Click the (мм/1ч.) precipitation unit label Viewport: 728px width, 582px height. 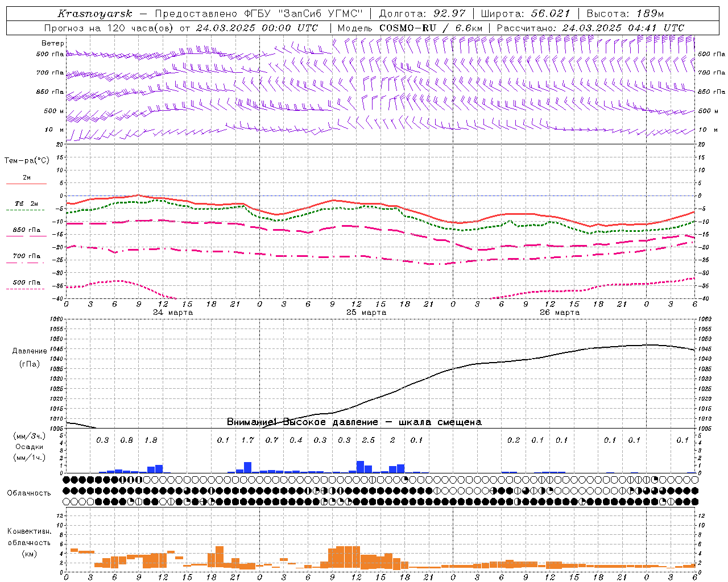point(30,457)
